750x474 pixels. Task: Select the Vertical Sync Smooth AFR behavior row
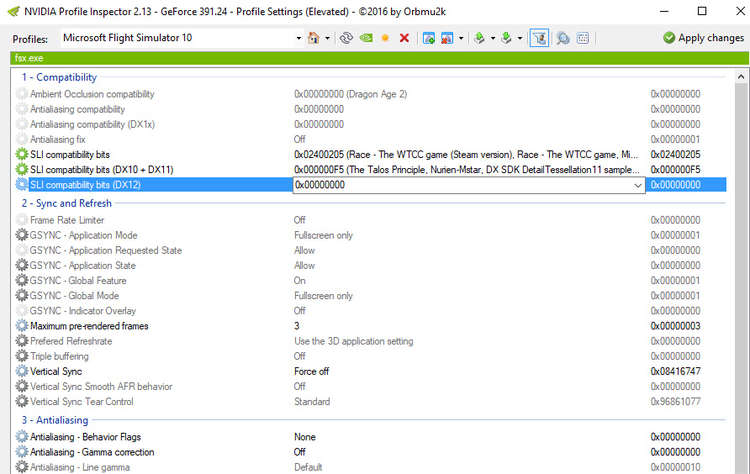click(371, 386)
